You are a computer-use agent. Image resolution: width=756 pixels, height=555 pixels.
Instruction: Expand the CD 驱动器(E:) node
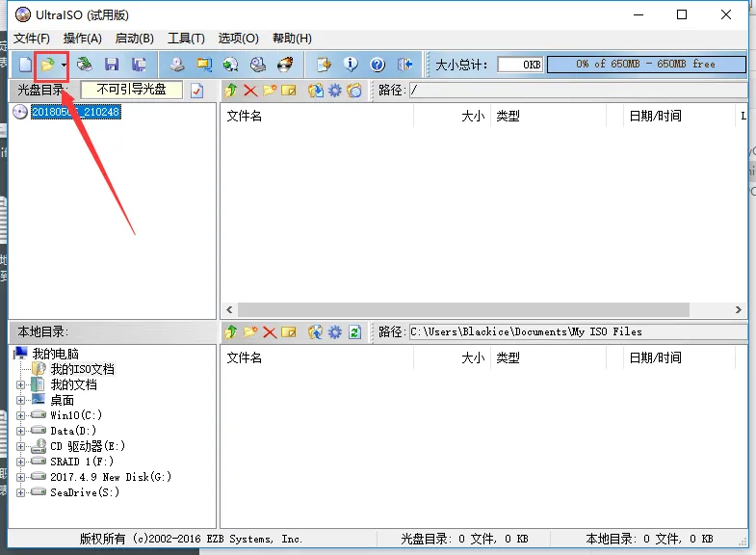point(21,446)
